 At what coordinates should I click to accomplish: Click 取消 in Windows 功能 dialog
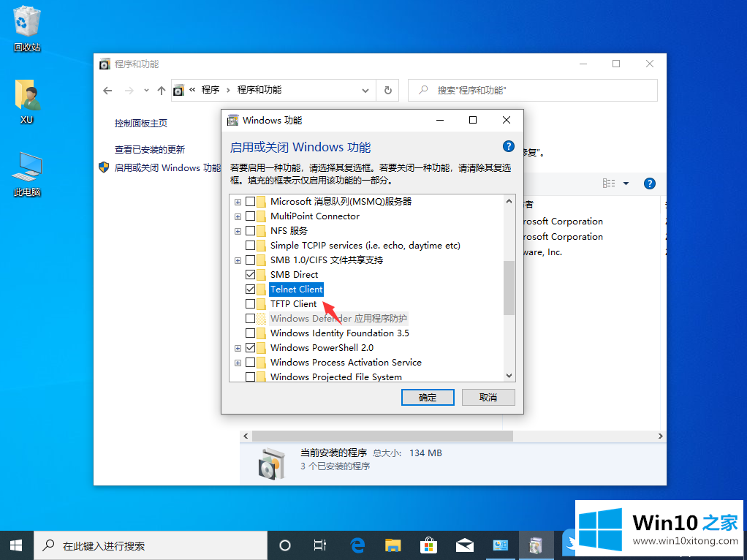pyautogui.click(x=488, y=398)
